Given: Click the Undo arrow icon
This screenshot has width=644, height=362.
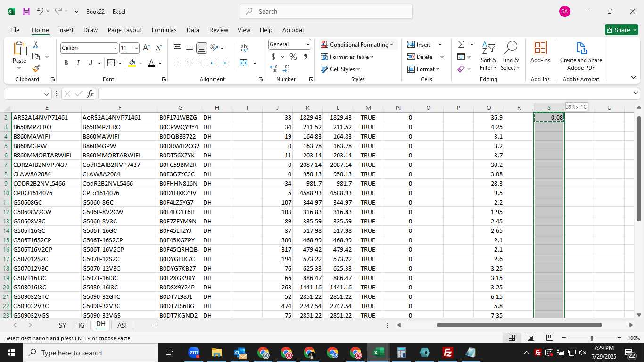Looking at the screenshot, I should coord(40,11).
